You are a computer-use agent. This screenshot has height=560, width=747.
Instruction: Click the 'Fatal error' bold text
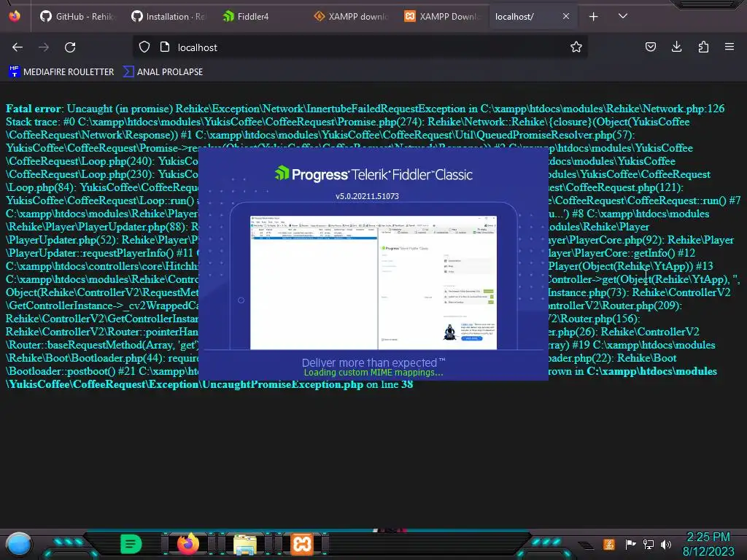[x=34, y=109]
